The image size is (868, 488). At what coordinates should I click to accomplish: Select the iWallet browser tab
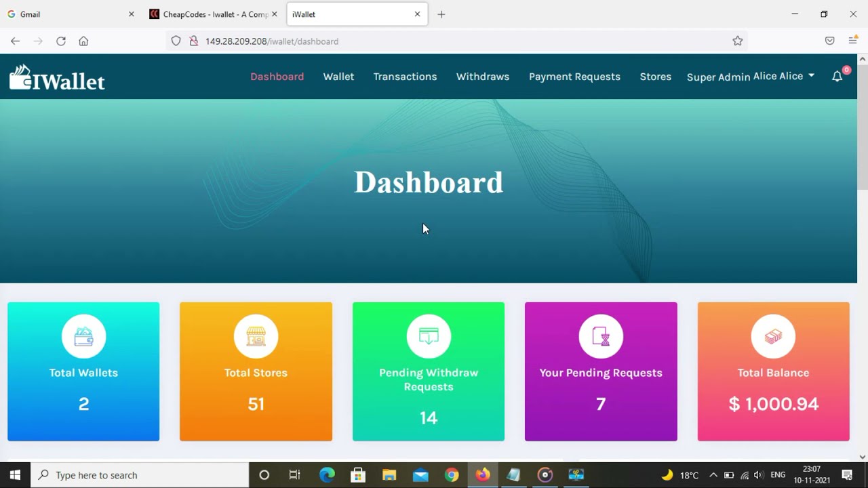(x=357, y=14)
